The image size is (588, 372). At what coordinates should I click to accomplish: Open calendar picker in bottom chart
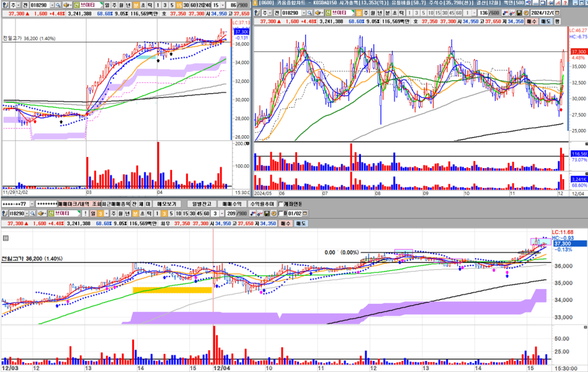tap(305, 213)
